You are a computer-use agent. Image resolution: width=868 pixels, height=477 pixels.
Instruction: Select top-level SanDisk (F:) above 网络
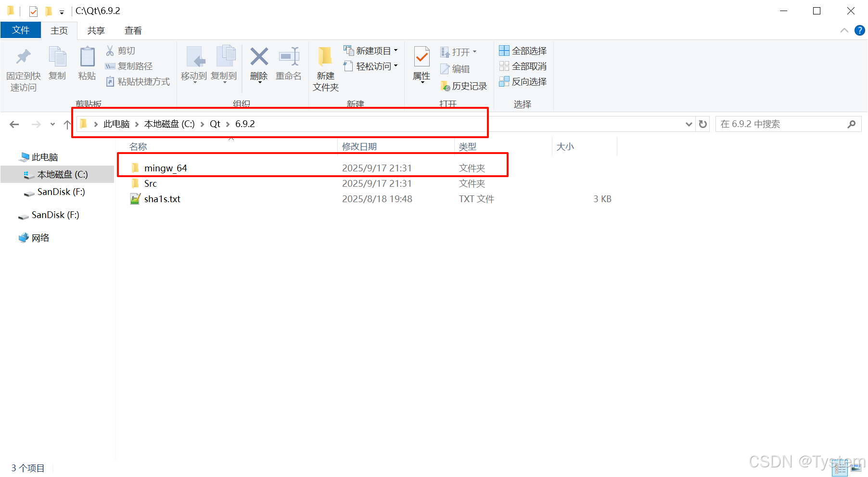coord(49,215)
